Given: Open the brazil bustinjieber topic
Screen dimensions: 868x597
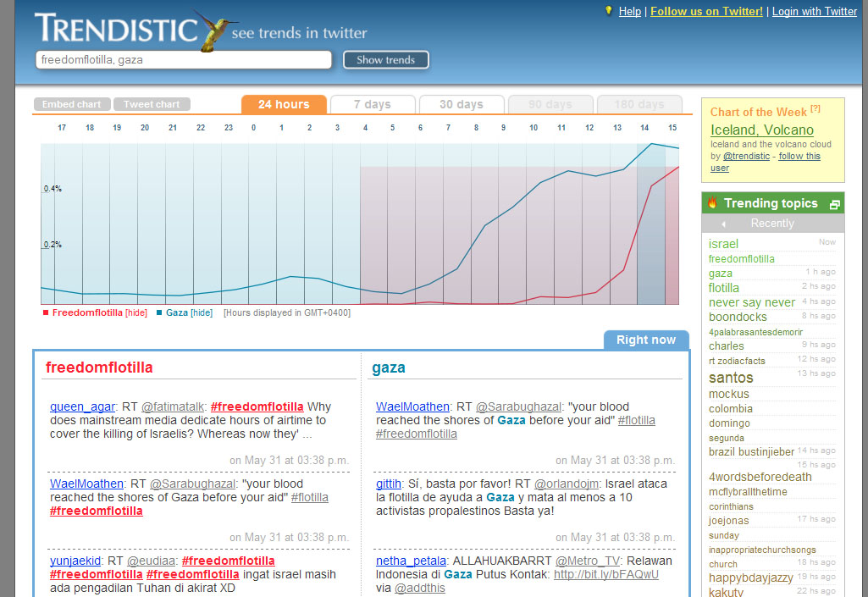Looking at the screenshot, I should 751,452.
